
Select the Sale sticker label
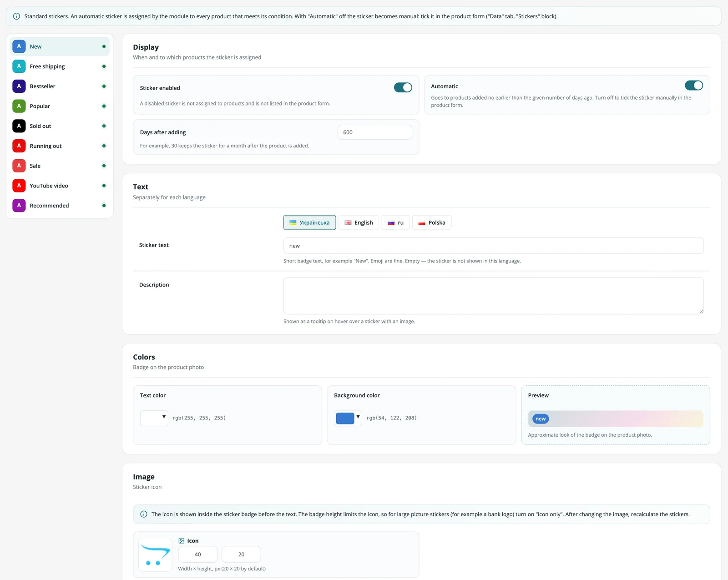tap(35, 166)
